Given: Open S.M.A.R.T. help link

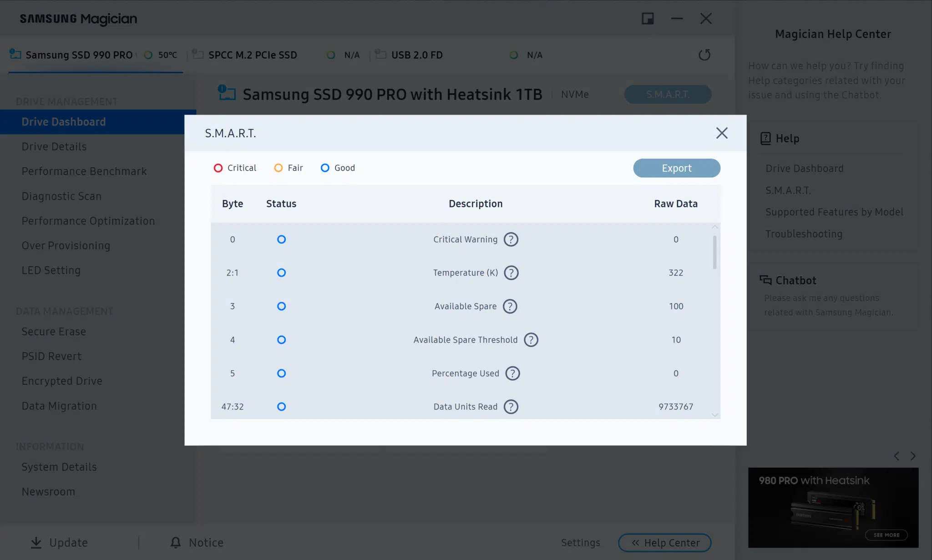Looking at the screenshot, I should coord(788,190).
